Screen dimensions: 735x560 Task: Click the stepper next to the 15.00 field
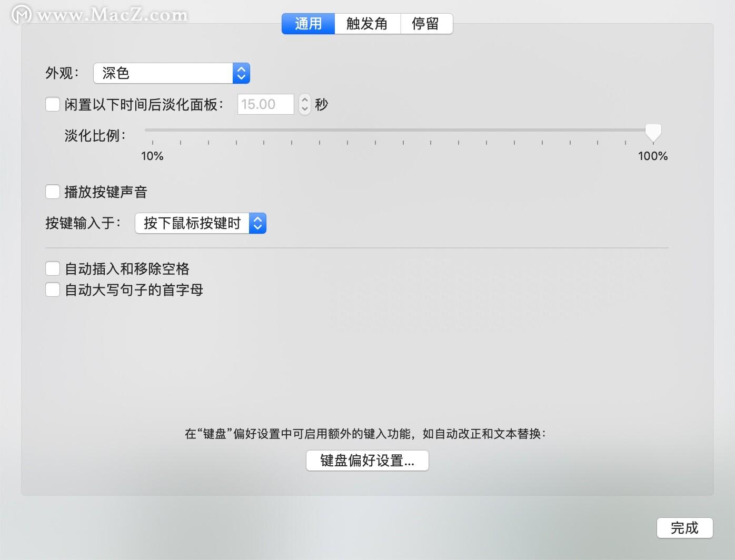pyautogui.click(x=305, y=104)
